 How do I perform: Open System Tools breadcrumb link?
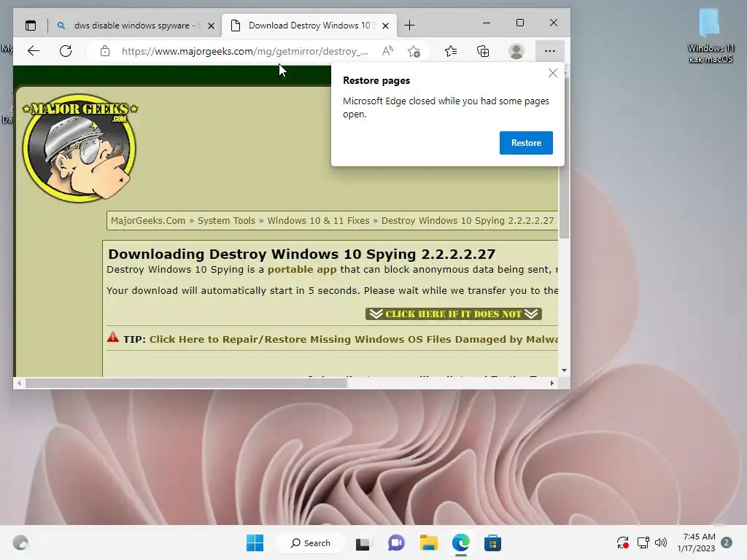[226, 220]
